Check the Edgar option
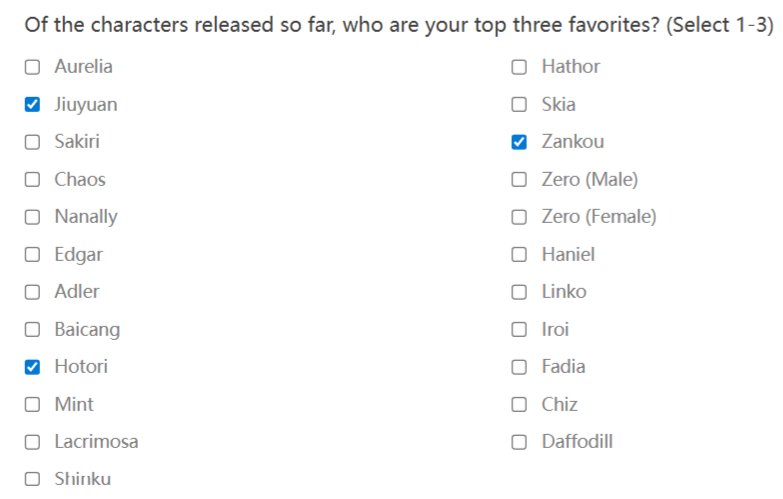 point(32,254)
